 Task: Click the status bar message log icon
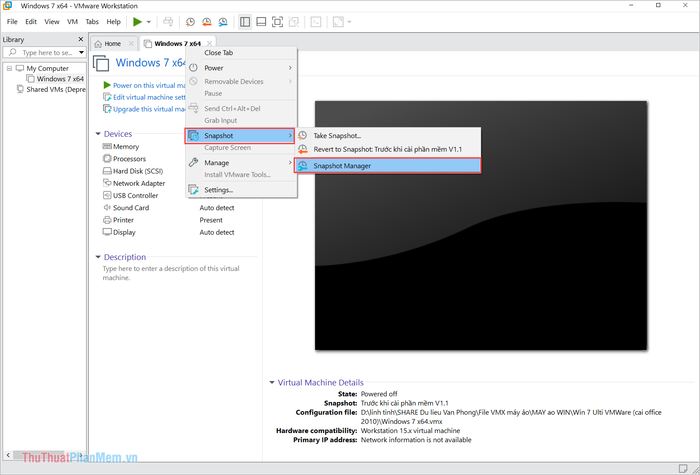pyautogui.click(x=683, y=468)
